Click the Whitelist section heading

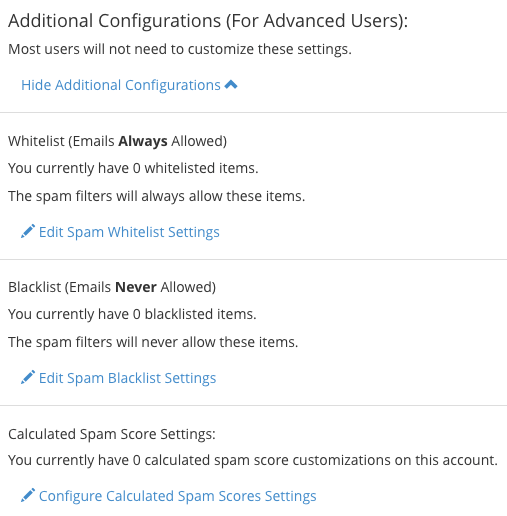117,141
